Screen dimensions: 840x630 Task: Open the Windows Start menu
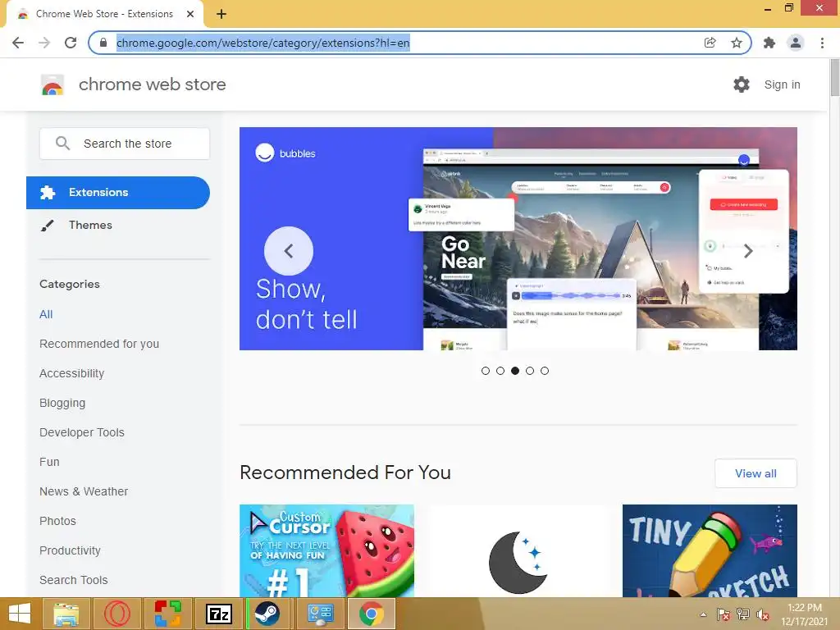pyautogui.click(x=20, y=614)
